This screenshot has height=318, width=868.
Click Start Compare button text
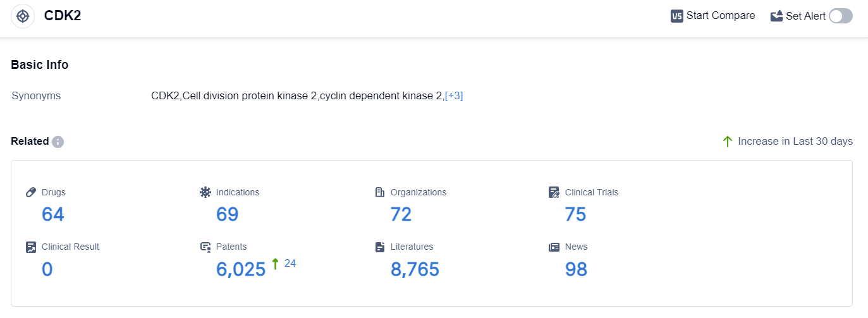(x=721, y=16)
